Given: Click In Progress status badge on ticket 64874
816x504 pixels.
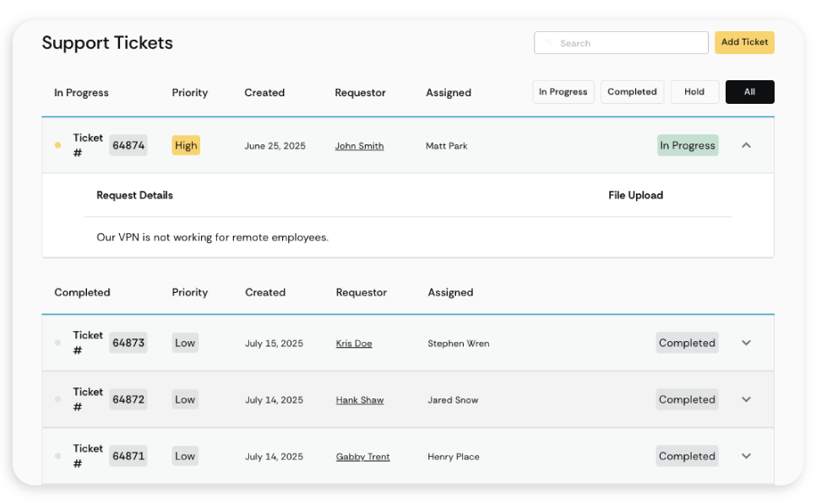Looking at the screenshot, I should coord(688,145).
